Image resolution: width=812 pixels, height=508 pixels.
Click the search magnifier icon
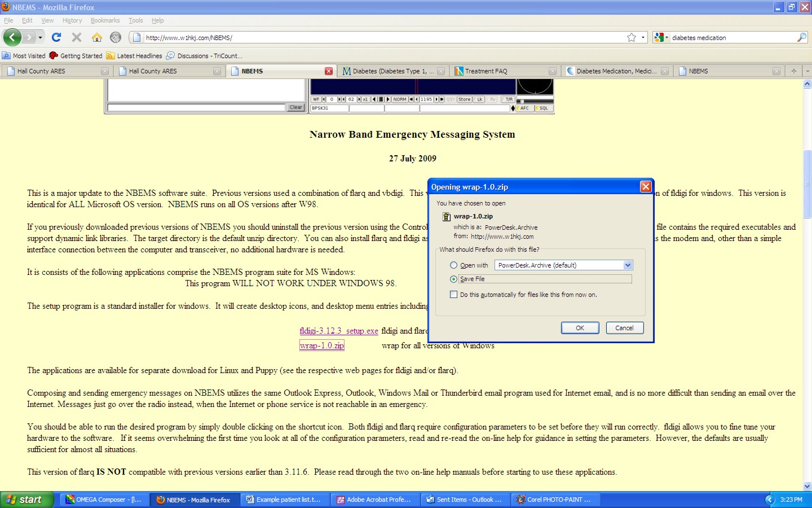802,37
